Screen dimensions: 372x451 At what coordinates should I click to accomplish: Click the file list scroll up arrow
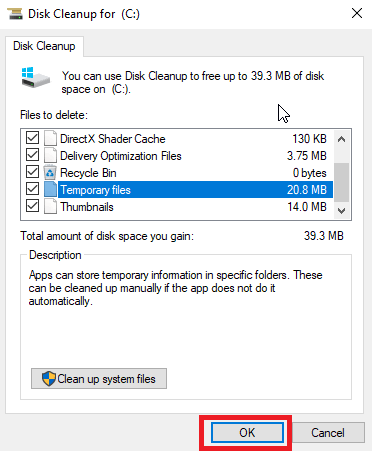341,139
